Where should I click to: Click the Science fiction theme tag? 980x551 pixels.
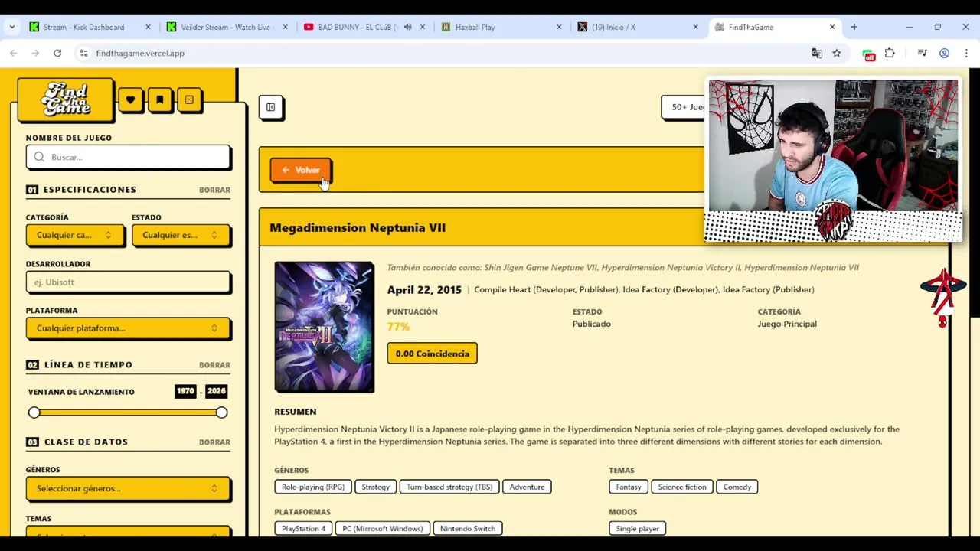682,487
